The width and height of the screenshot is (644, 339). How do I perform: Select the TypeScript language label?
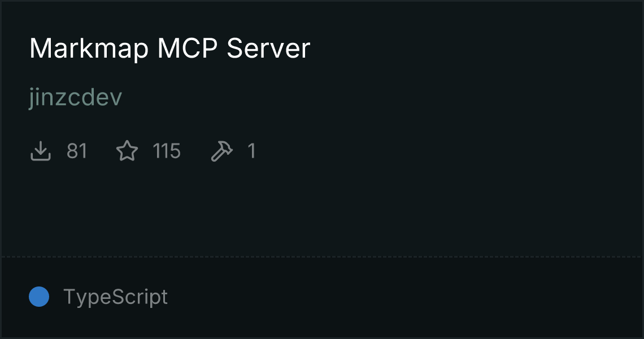pyautogui.click(x=115, y=297)
